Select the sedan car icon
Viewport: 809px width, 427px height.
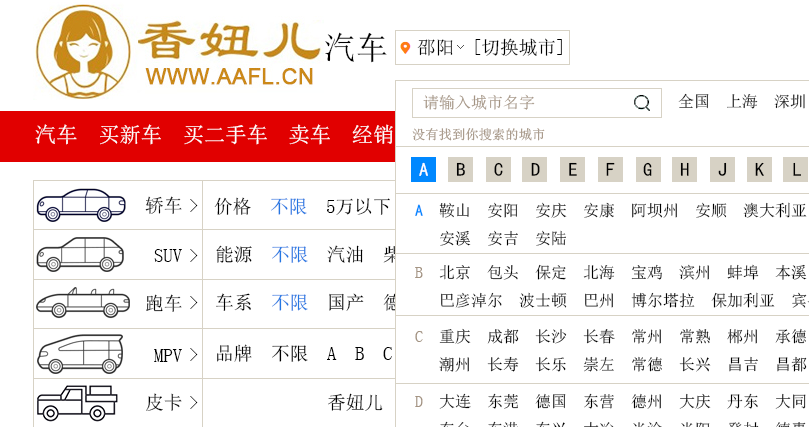[x=81, y=205]
